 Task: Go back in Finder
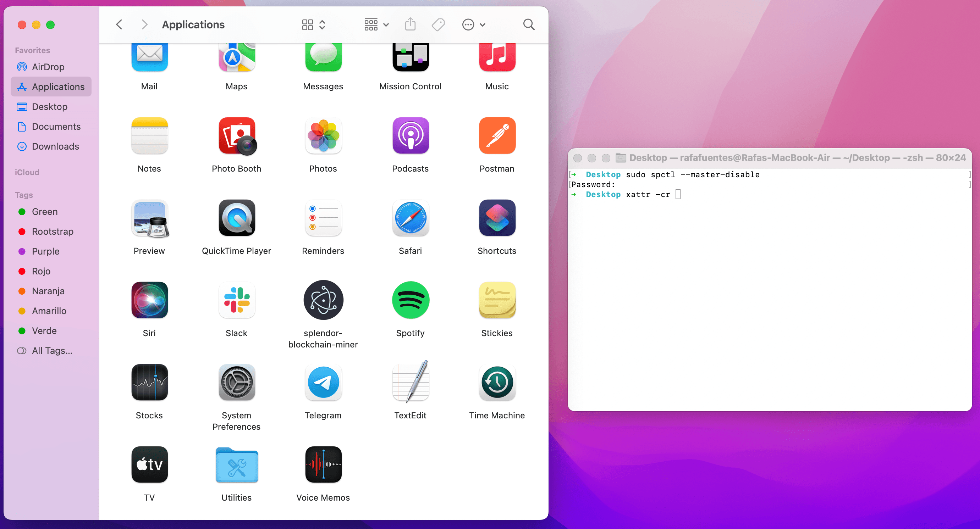coord(119,25)
